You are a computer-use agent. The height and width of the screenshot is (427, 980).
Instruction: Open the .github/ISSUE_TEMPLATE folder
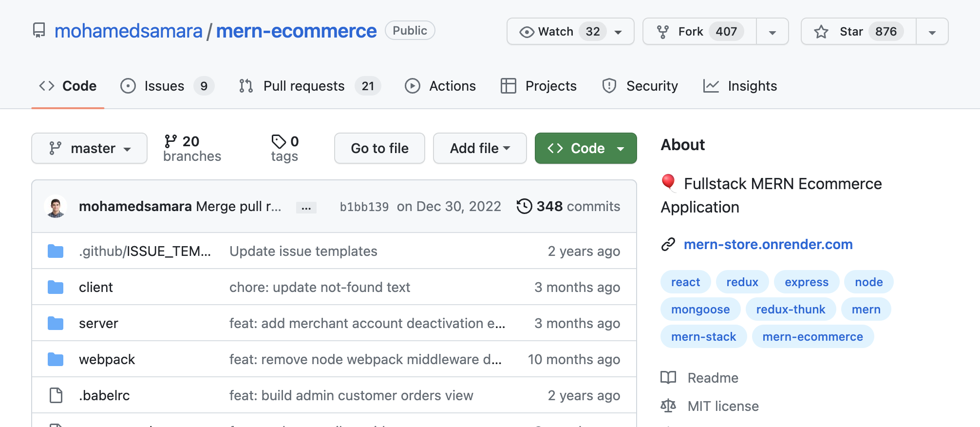pyautogui.click(x=145, y=251)
